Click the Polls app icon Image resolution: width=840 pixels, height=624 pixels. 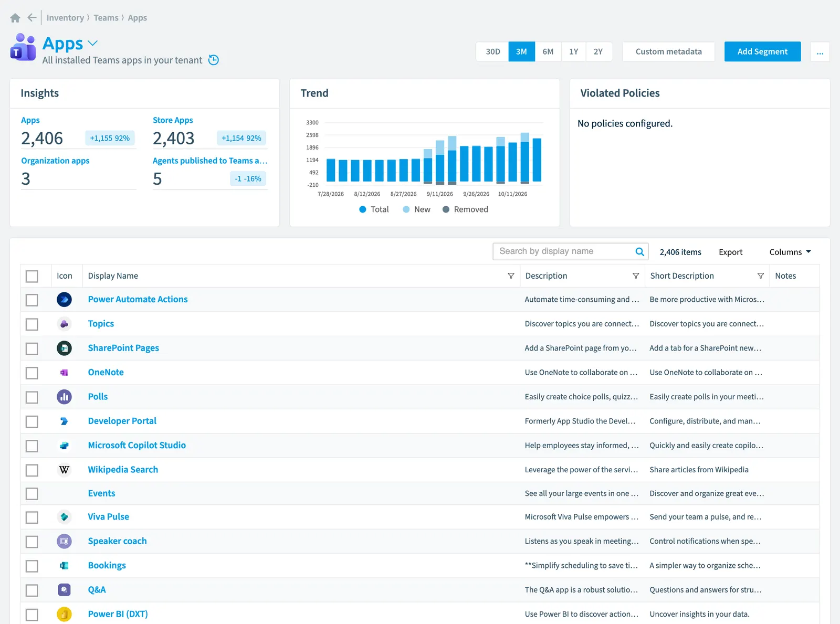[64, 397]
